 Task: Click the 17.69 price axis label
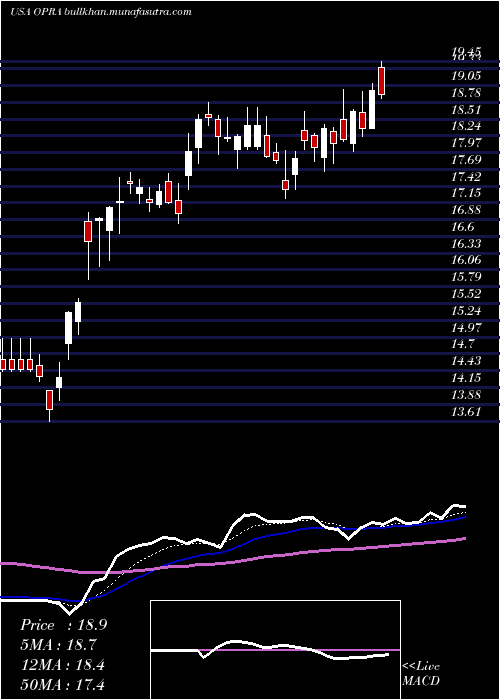466,160
